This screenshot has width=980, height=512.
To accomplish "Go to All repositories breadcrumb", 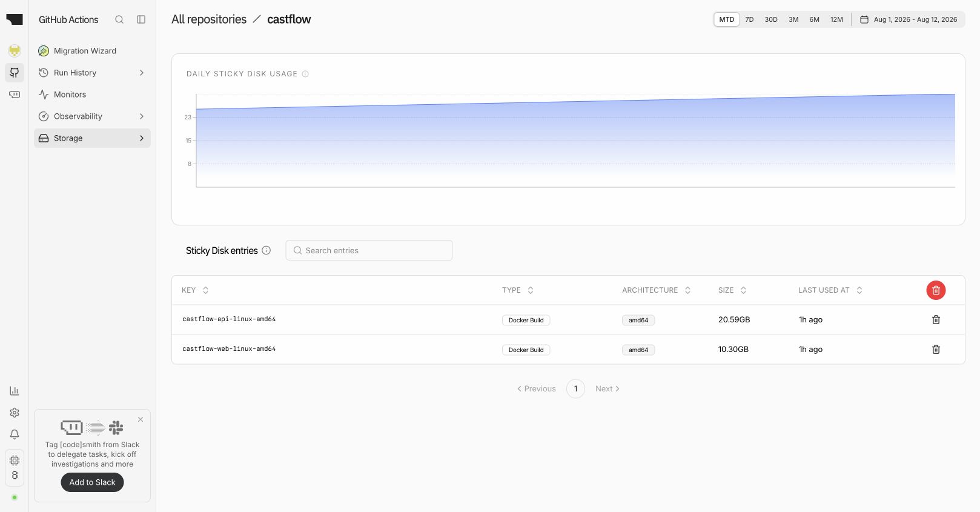I will point(209,19).
